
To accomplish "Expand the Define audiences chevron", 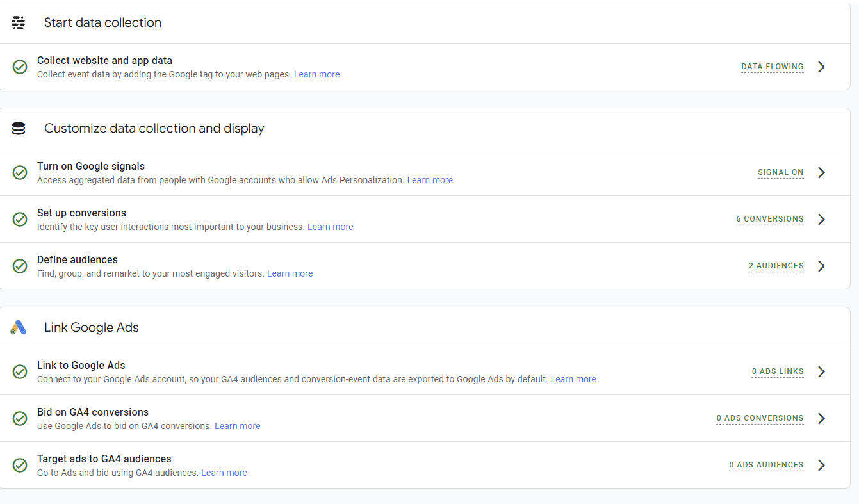I will [x=821, y=266].
